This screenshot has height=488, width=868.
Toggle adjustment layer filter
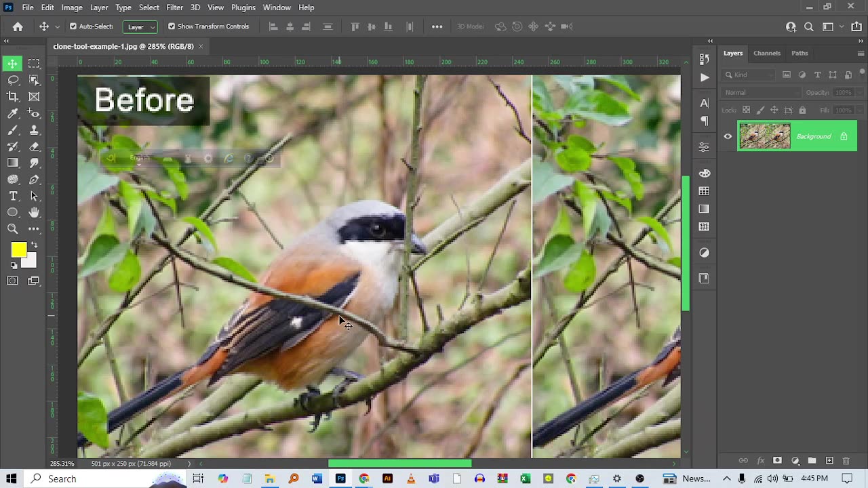[802, 75]
